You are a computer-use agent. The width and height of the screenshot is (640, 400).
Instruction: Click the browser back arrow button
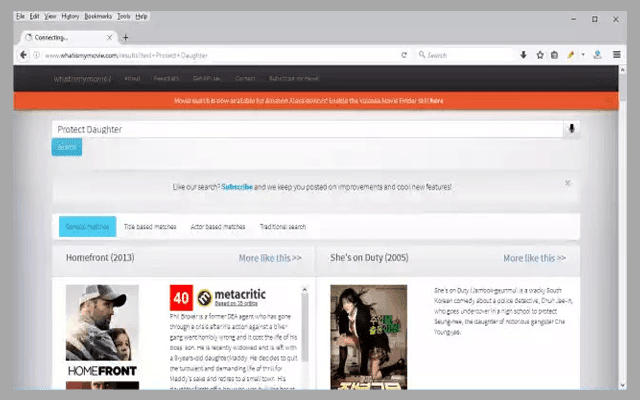(27, 55)
